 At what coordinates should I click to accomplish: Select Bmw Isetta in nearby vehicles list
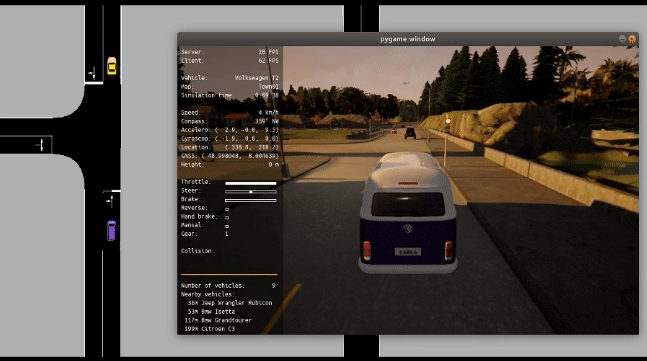click(211, 311)
